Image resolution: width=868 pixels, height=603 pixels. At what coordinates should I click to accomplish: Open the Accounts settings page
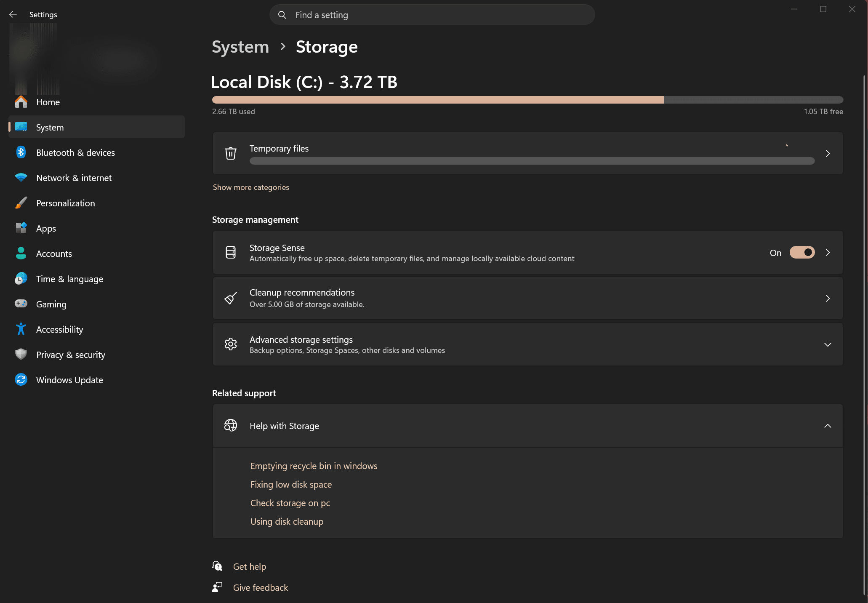tap(54, 253)
